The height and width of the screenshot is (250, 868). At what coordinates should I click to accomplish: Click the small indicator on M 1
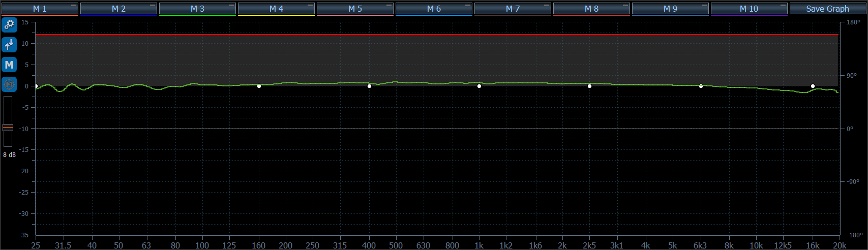click(74, 5)
